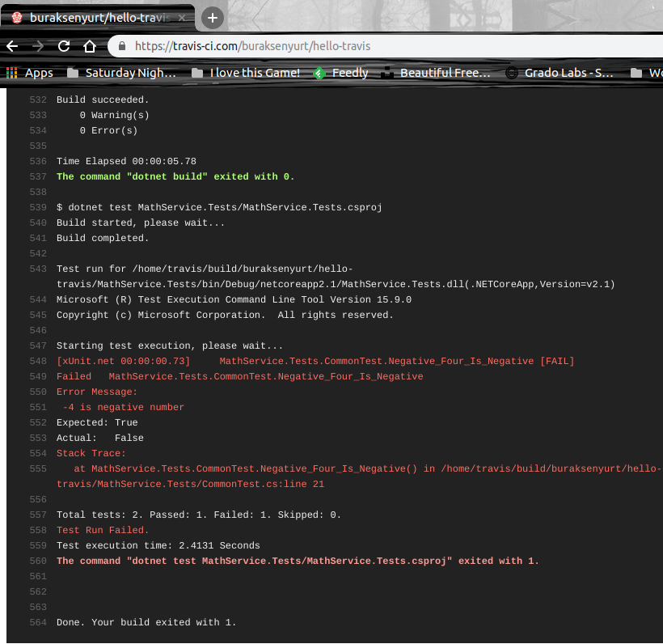Click the 'Stack Trace:' log line
Screen dimensions: 663x644
pyautogui.click(x=91, y=453)
